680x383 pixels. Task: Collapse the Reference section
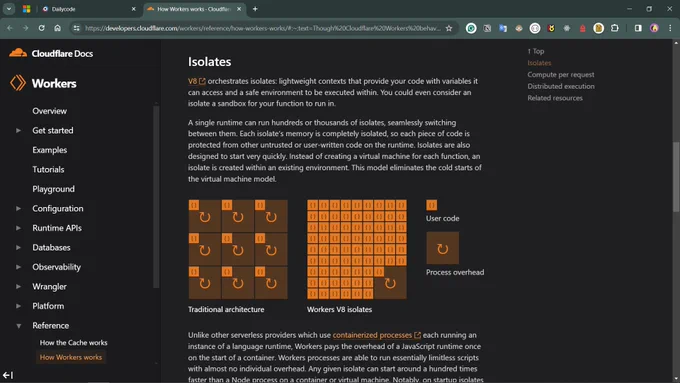pos(18,326)
